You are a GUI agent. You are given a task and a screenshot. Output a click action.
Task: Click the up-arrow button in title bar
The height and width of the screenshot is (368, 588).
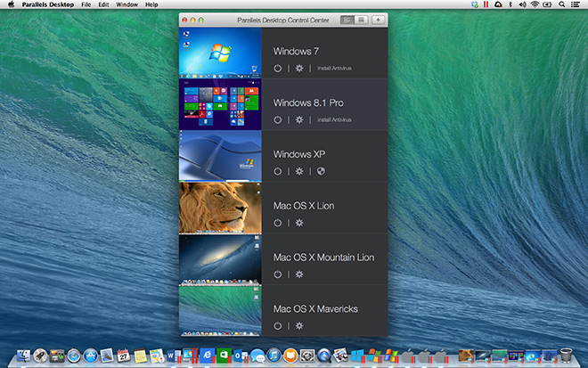tap(378, 20)
